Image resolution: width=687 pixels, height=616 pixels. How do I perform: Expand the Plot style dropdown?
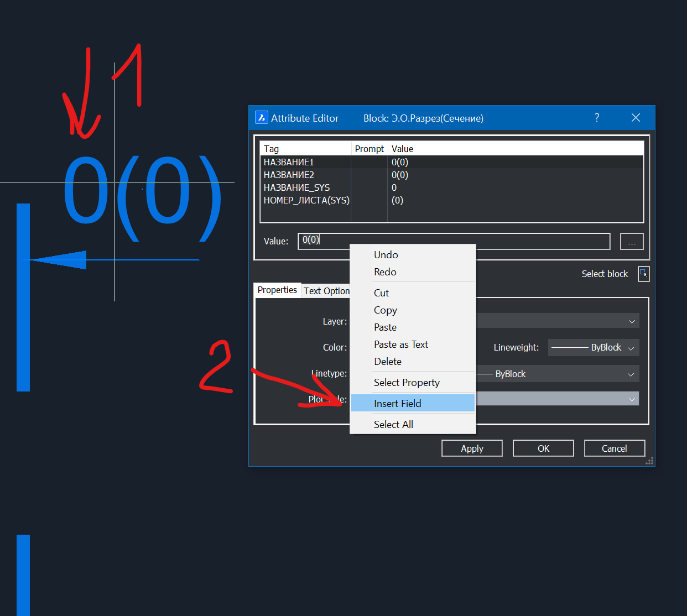[x=631, y=399]
